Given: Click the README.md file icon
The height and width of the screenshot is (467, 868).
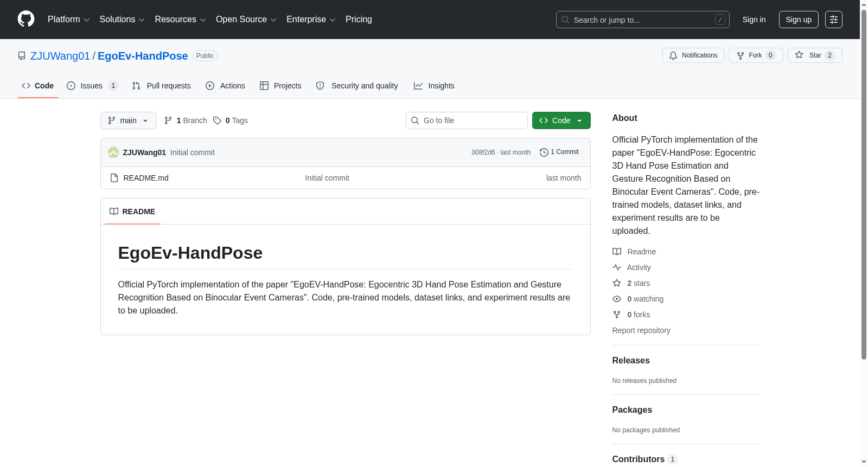Looking at the screenshot, I should point(114,178).
